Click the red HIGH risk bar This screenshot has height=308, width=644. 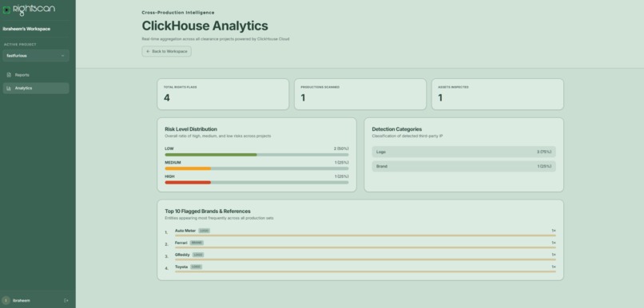pos(188,183)
